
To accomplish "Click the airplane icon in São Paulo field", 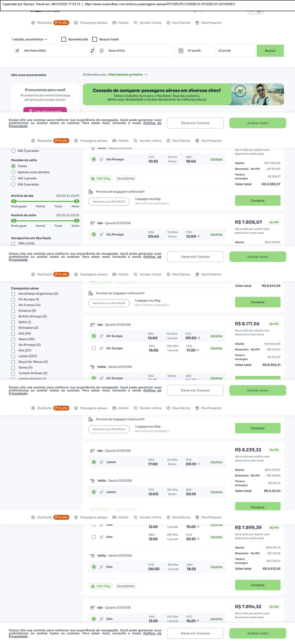I will point(17,51).
